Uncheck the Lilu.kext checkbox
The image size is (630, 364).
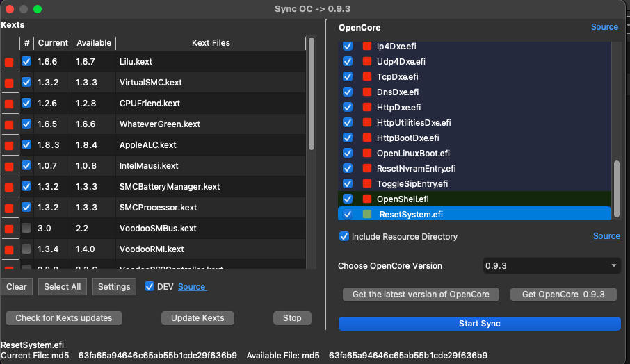pyautogui.click(x=26, y=61)
